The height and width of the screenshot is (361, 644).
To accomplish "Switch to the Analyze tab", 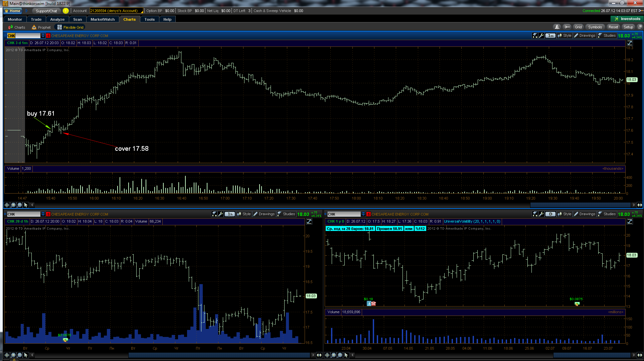I will (57, 19).
